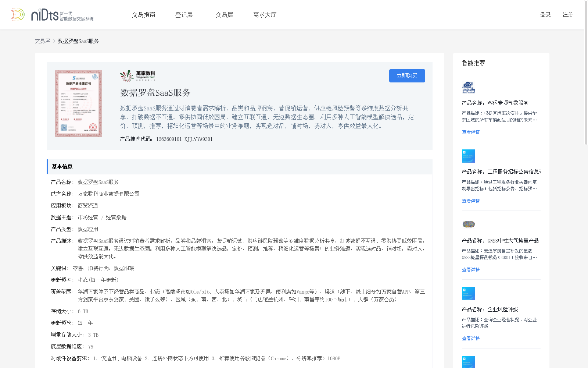
Task: Select the 3 TB incremental storage value
Action: [93, 335]
